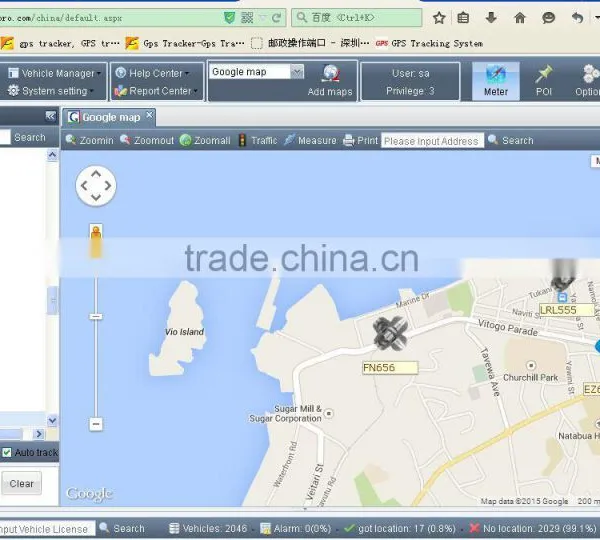Pan the map right with arrow

point(108,186)
